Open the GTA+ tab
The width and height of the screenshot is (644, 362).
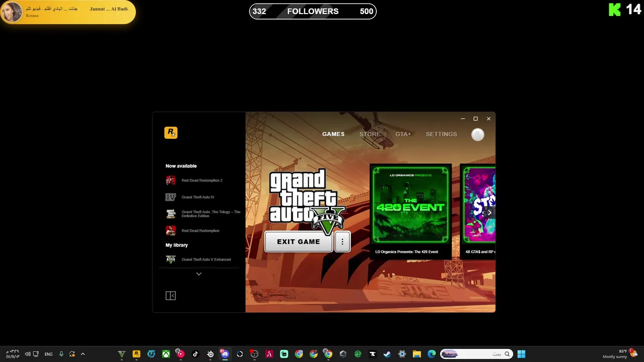click(403, 134)
